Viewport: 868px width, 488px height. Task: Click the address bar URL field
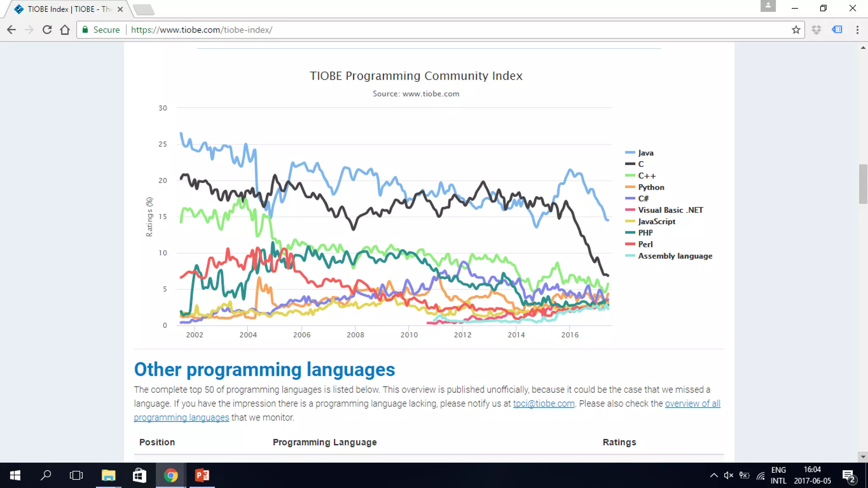[424, 30]
